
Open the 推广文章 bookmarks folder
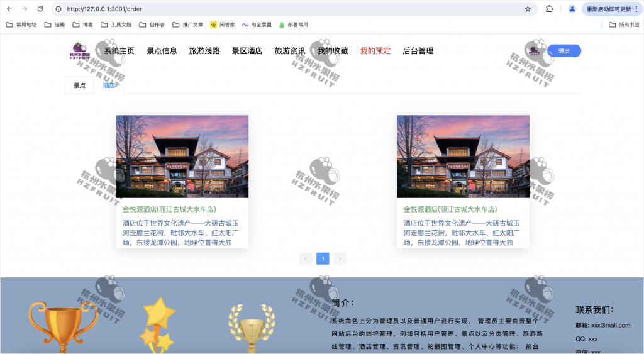click(187, 25)
